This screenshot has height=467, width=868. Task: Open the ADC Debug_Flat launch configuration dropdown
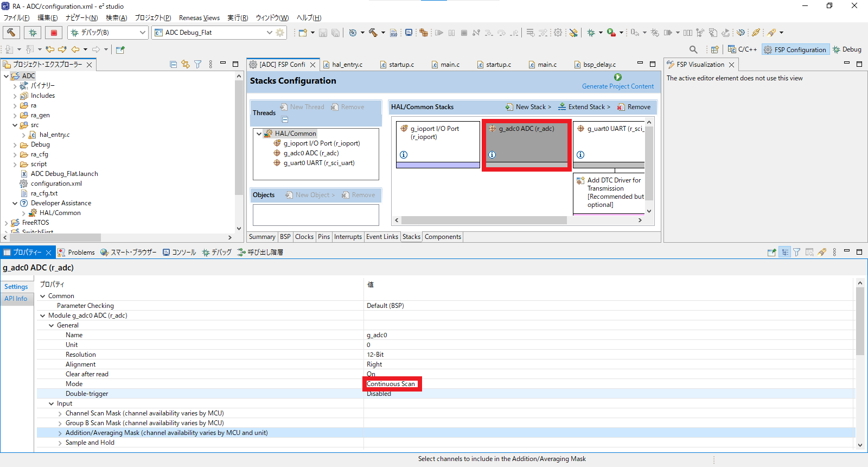tap(269, 33)
